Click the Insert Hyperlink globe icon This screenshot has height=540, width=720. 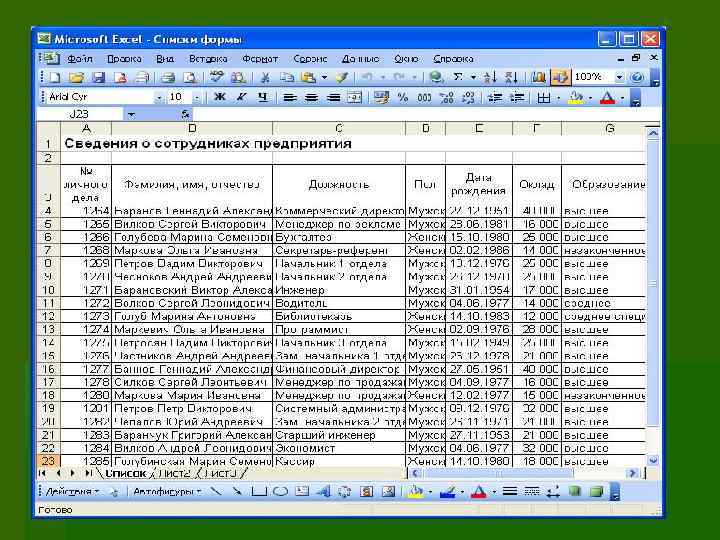coord(436,78)
